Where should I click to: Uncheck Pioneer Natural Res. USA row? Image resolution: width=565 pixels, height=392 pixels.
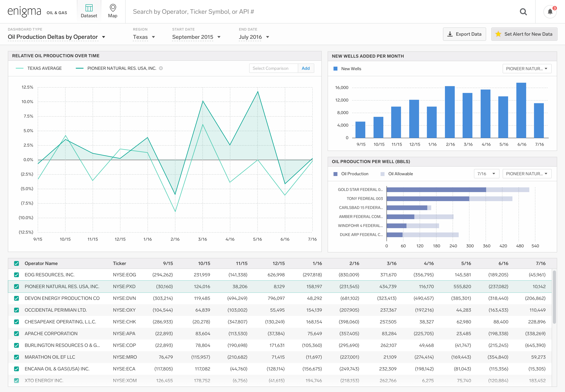[16, 287]
